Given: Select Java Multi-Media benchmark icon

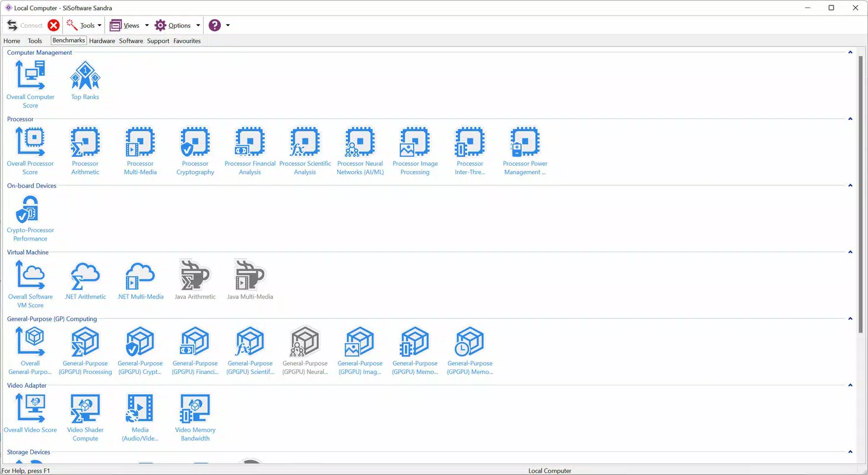Looking at the screenshot, I should 250,279.
